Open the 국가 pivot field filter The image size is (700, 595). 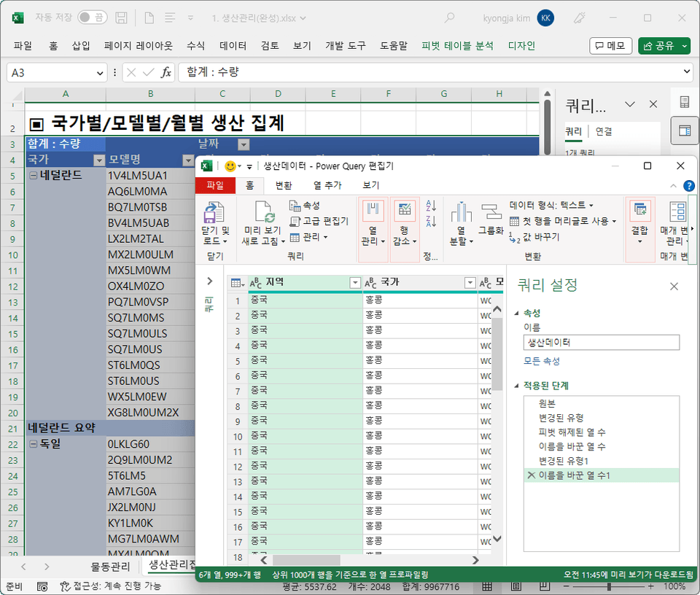99,160
